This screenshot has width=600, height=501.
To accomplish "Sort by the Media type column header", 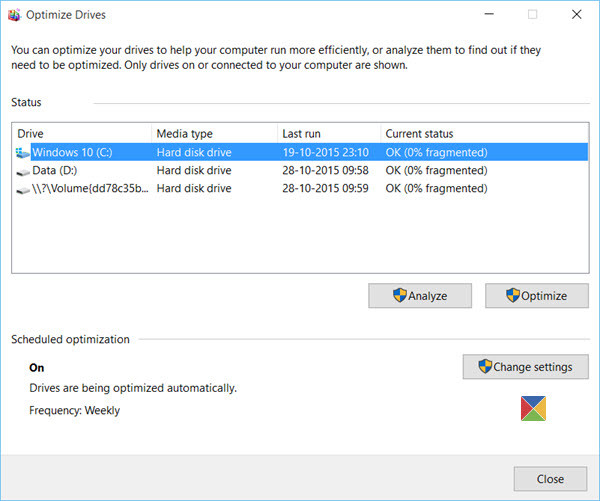I will tap(214, 134).
